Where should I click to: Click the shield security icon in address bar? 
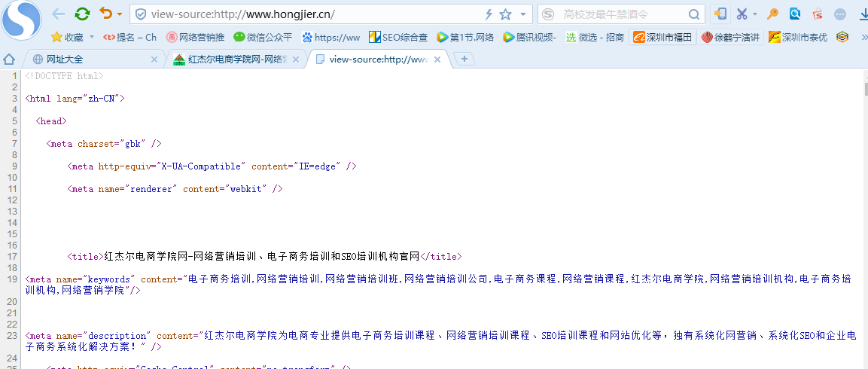click(141, 14)
